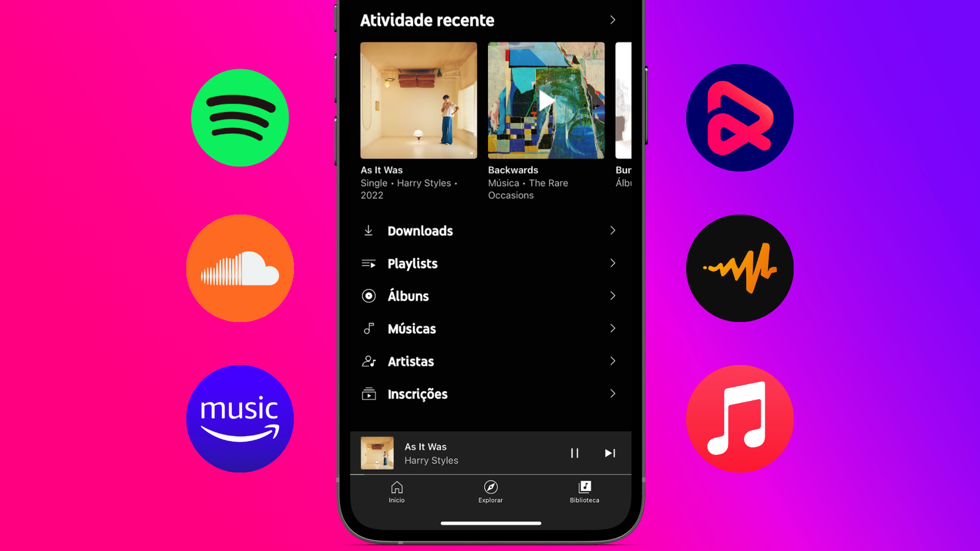The image size is (980, 551).
Task: Click skip next button for Harry Styles
Action: (x=609, y=453)
